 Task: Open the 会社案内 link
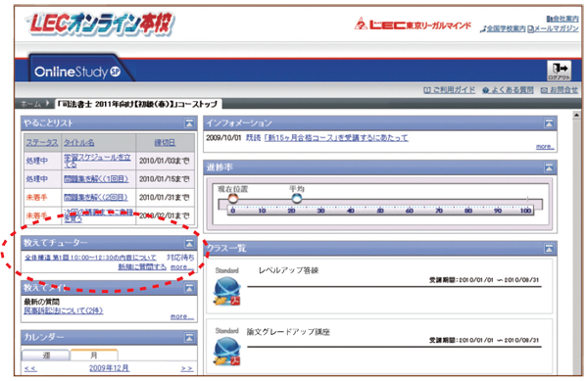pos(563,19)
